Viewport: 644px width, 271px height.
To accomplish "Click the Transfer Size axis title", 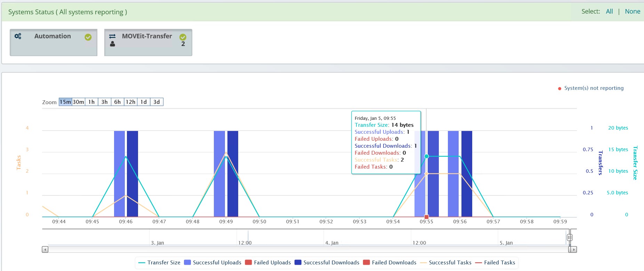I will 635,163.
